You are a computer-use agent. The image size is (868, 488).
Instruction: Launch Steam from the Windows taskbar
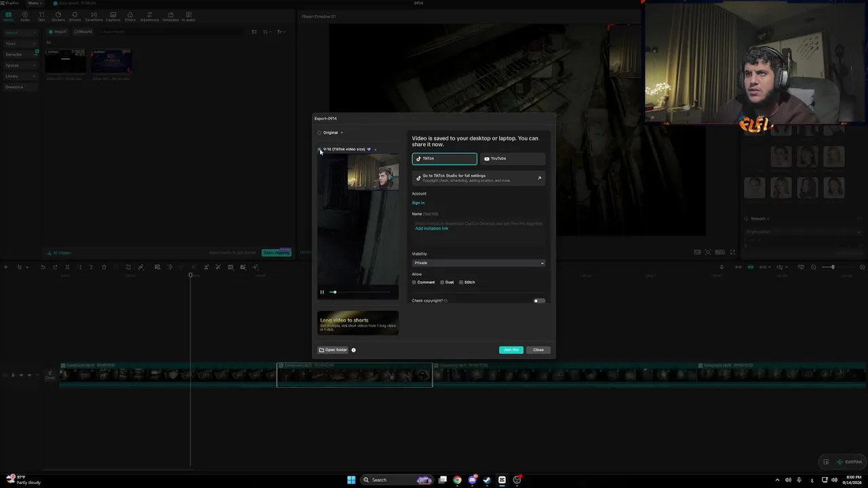point(487,480)
